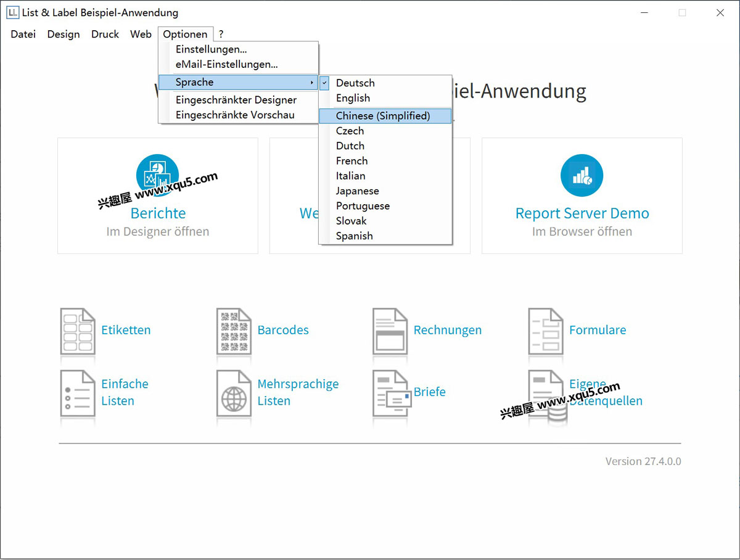
Task: Choose Einstellungen... from Optionen menu
Action: (238, 49)
